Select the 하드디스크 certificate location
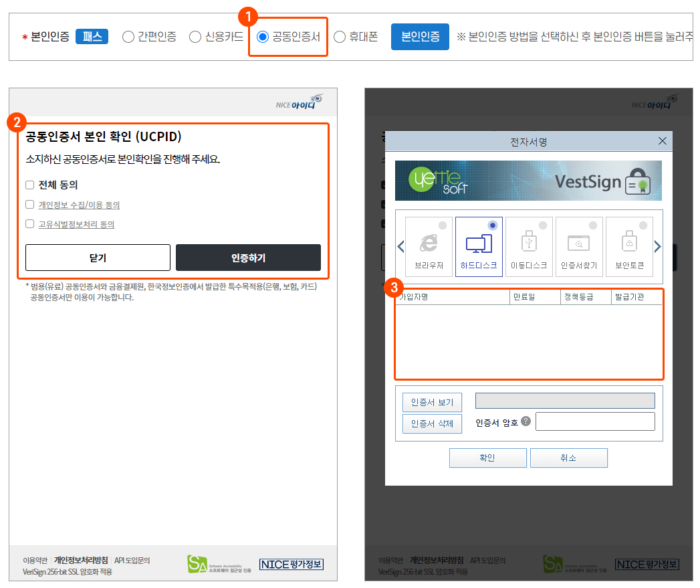This screenshot has height=588, width=700. point(479,247)
